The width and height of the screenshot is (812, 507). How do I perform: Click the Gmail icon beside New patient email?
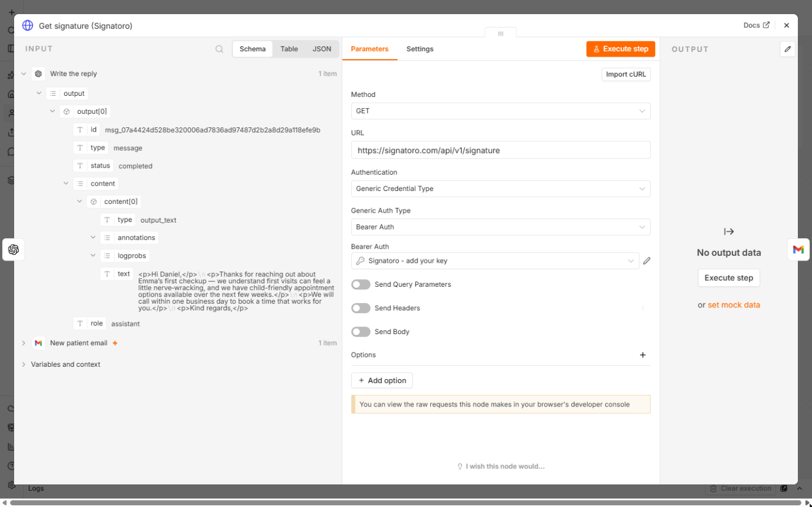(x=39, y=343)
